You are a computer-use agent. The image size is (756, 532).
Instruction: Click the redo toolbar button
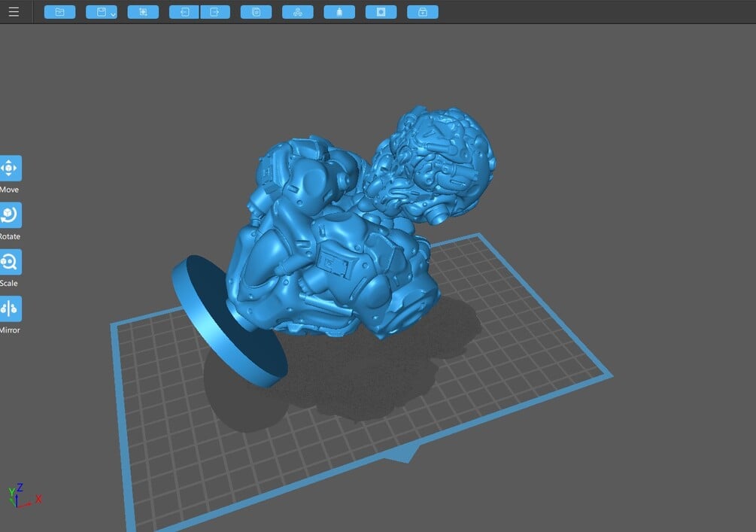coord(215,12)
